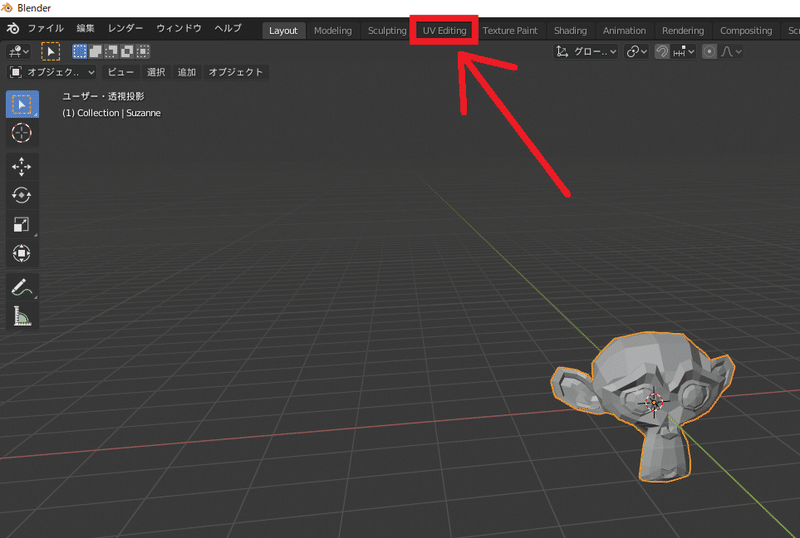800x538 pixels.
Task: Switch to the Compositing workspace tab
Action: click(x=746, y=31)
